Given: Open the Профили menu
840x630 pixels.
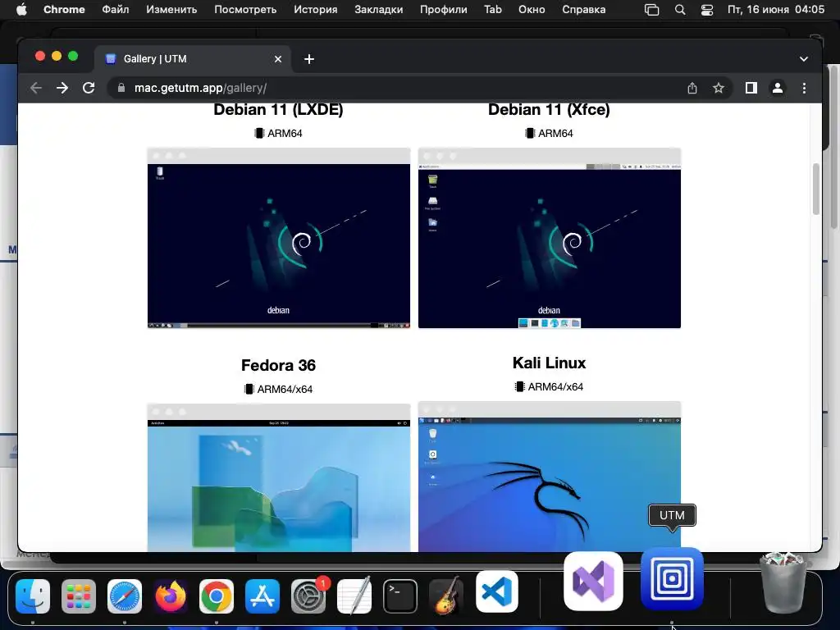Looking at the screenshot, I should click(444, 10).
